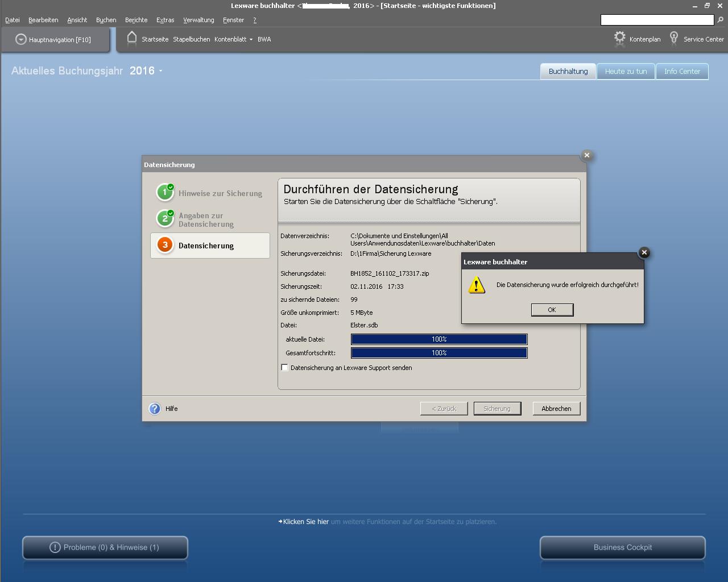Open the Fenster menu
Viewport: 728px width, 582px height.
click(x=233, y=20)
